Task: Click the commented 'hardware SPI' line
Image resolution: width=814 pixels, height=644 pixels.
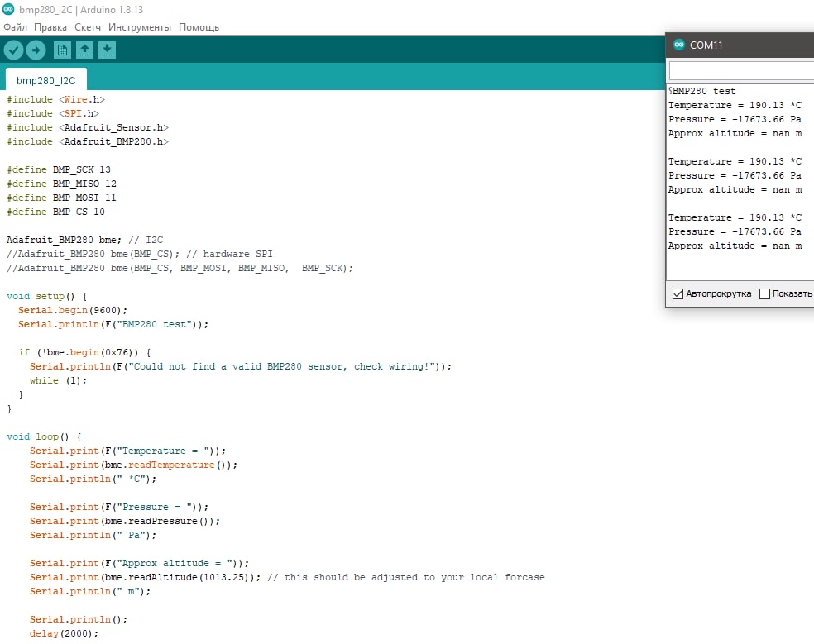Action: (139, 254)
